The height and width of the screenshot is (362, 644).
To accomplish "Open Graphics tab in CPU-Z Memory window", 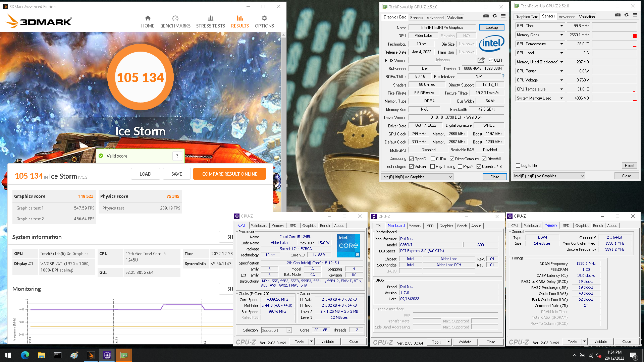I will (582, 226).
